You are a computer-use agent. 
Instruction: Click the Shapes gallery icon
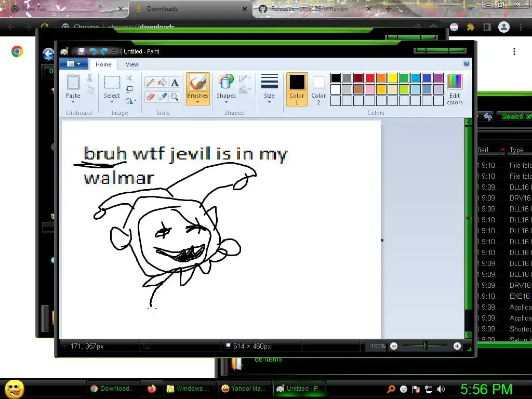(x=226, y=83)
